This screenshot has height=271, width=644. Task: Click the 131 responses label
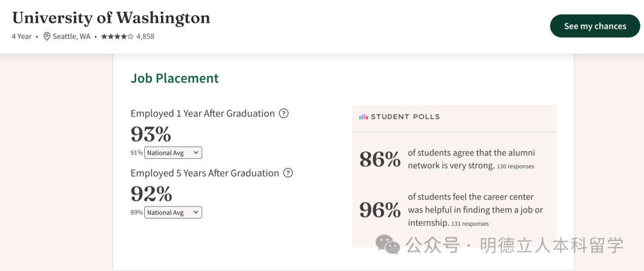pyautogui.click(x=470, y=224)
